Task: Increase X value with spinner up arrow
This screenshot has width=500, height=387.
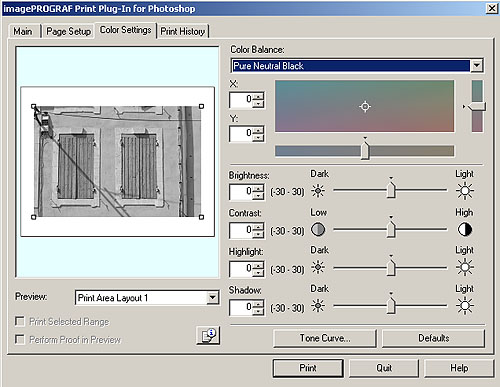Action: (258, 96)
